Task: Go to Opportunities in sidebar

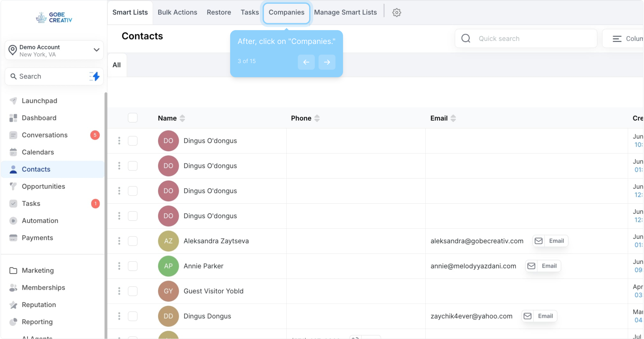Action: [43, 186]
